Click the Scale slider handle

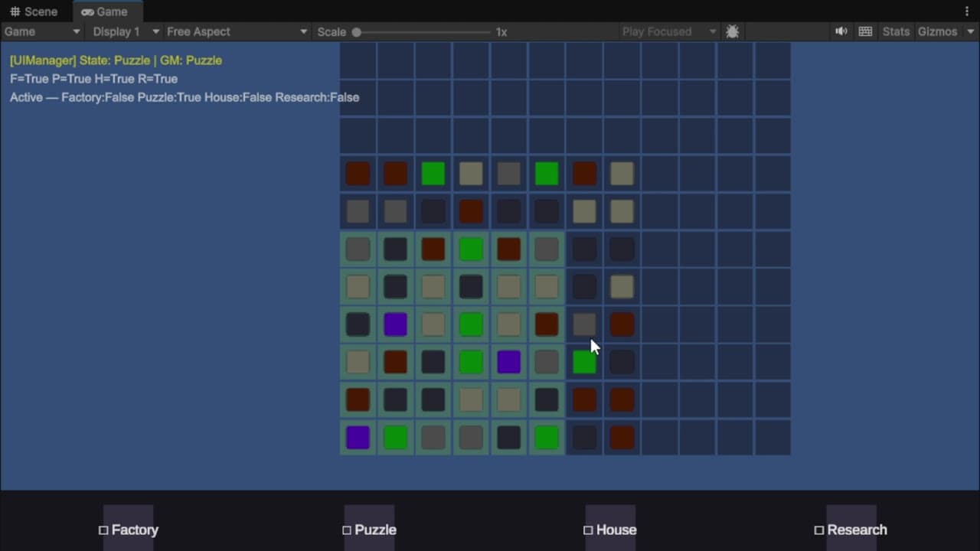pos(357,32)
